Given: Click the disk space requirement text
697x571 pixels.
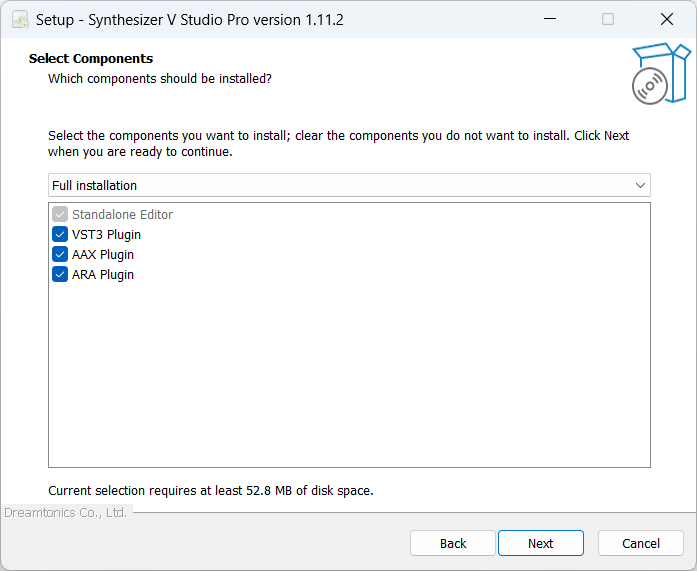Looking at the screenshot, I should pos(211,491).
